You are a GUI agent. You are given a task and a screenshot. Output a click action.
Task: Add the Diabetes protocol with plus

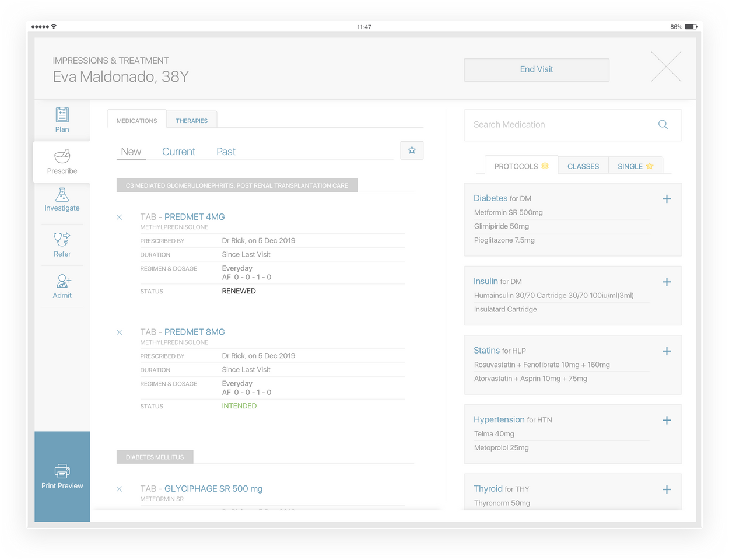point(667,199)
